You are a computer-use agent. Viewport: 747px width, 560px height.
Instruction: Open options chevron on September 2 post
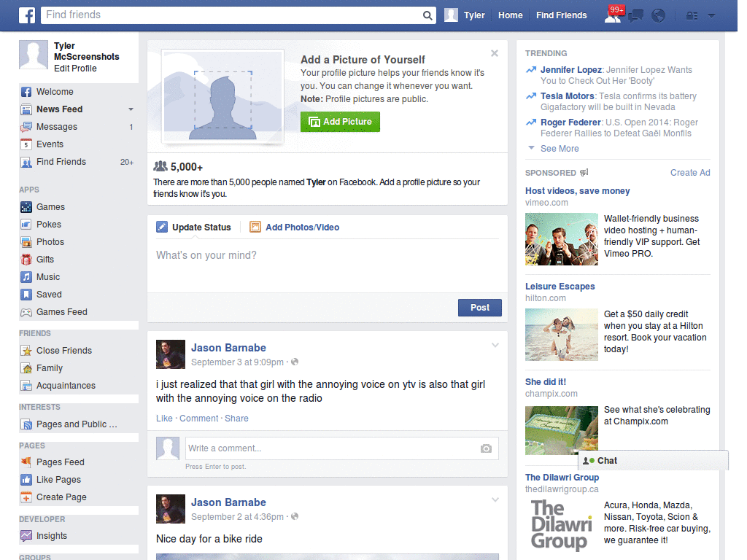[x=495, y=499]
